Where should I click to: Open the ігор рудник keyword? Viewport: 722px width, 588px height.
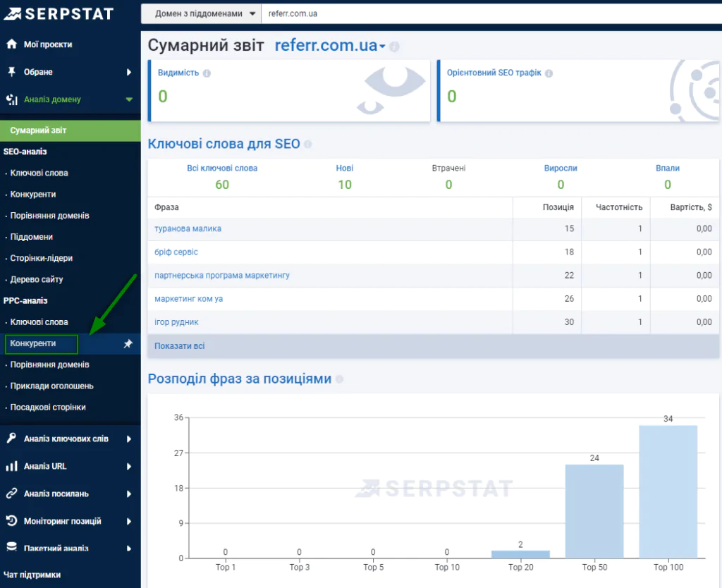click(x=176, y=322)
